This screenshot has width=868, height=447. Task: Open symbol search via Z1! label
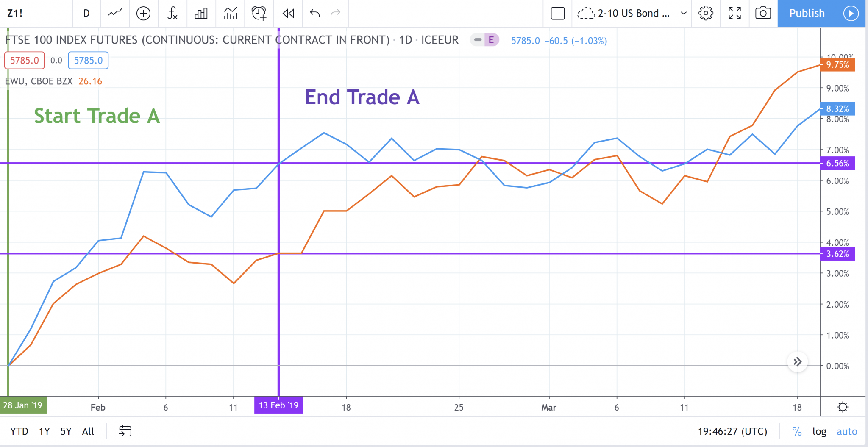point(14,13)
